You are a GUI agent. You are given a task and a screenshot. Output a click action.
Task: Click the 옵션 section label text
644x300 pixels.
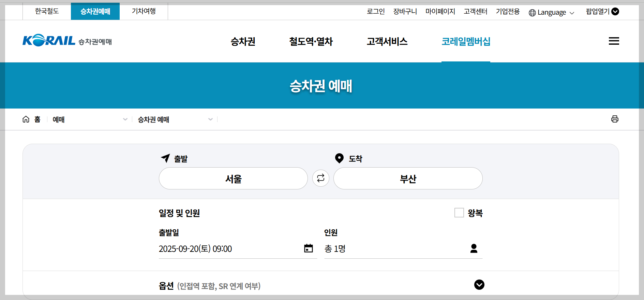(166, 286)
